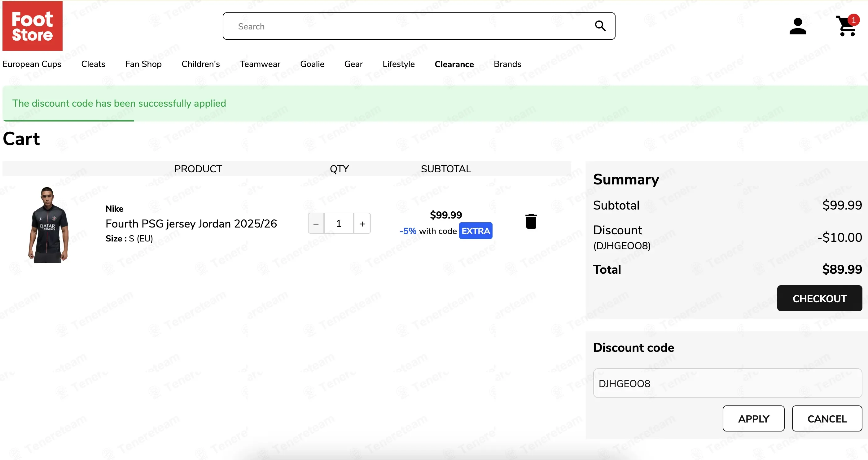Click the EXTRA promo code badge

pos(476,231)
